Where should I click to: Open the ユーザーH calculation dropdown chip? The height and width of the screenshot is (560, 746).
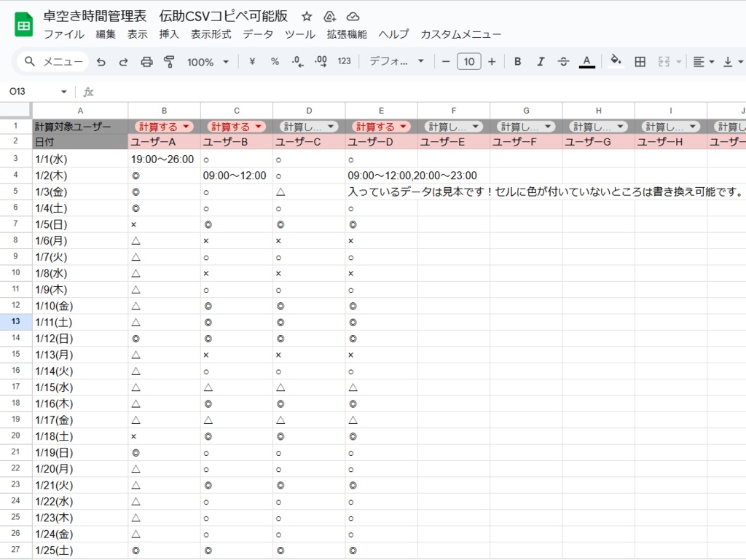click(x=670, y=127)
